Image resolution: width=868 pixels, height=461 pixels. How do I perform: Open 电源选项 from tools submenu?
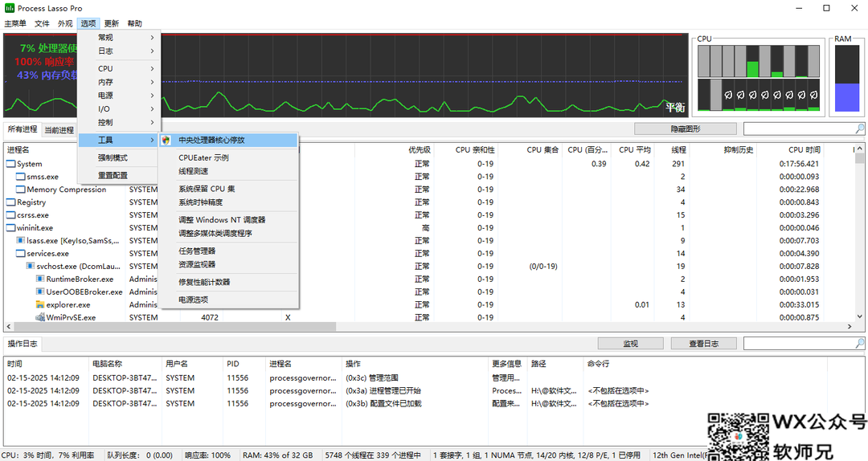[x=228, y=300]
